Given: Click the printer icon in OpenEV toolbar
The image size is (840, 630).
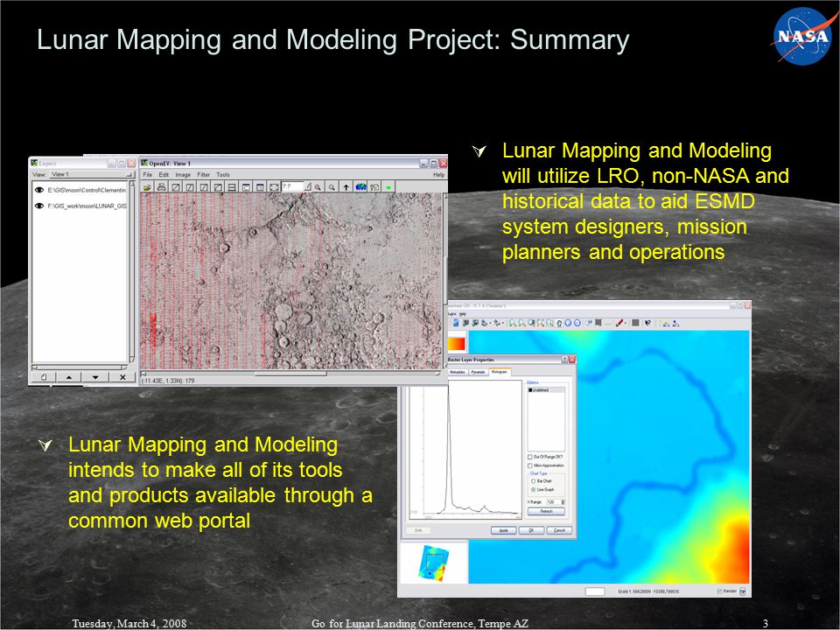Looking at the screenshot, I should [x=161, y=187].
